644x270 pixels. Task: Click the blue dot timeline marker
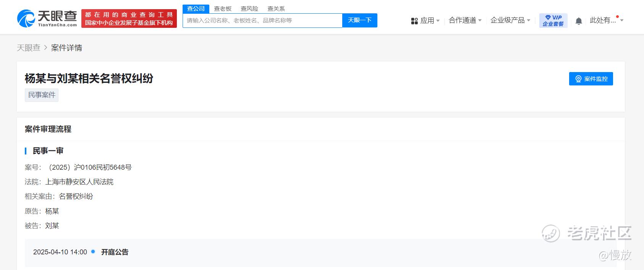93,252
